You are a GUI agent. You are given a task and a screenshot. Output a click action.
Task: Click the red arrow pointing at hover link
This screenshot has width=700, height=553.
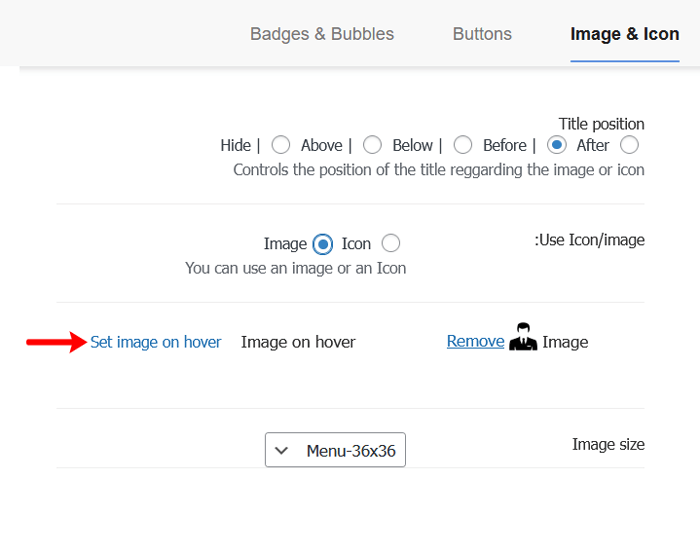coord(56,342)
